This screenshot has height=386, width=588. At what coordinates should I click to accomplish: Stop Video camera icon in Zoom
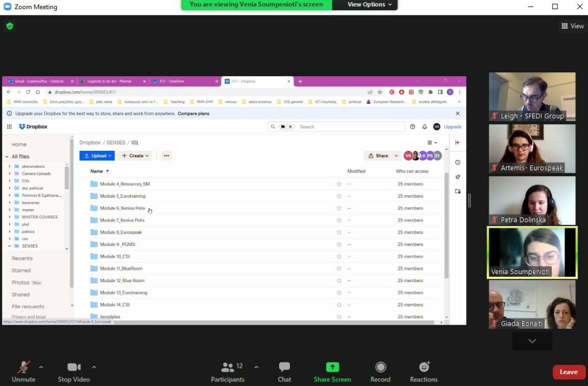74,367
